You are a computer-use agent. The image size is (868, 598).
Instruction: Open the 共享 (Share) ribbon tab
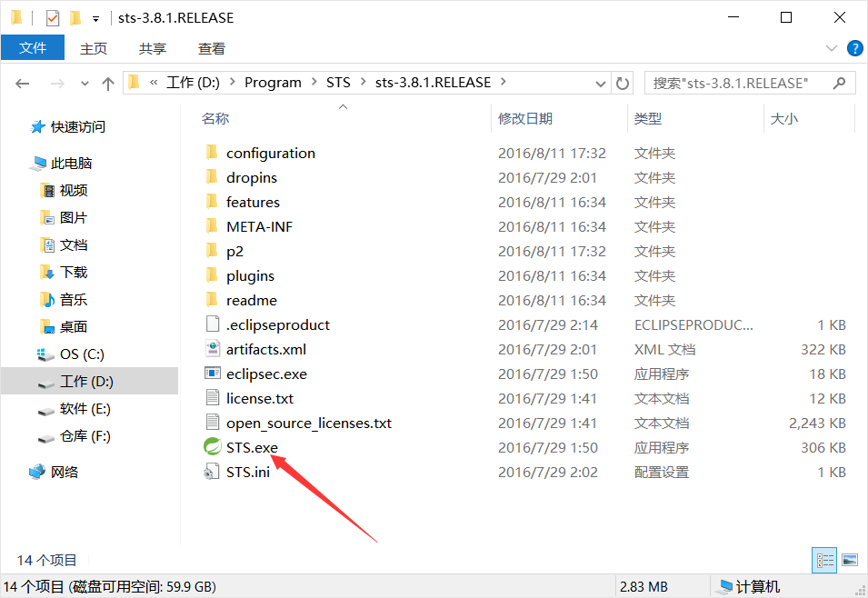(x=153, y=48)
